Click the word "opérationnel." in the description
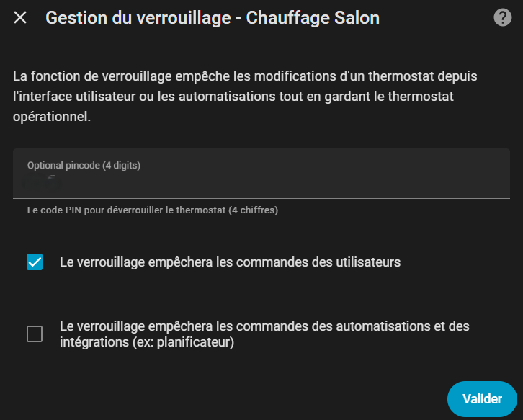 (x=53, y=116)
